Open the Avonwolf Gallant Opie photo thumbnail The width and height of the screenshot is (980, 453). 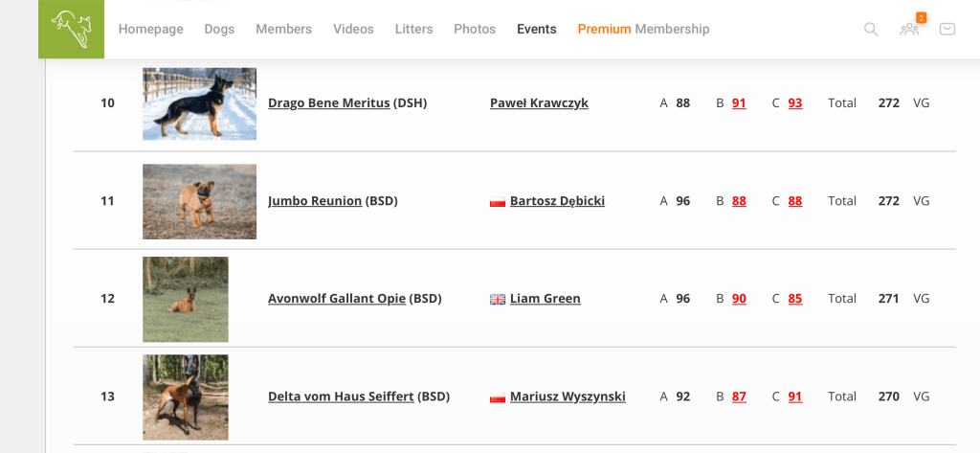click(x=186, y=299)
